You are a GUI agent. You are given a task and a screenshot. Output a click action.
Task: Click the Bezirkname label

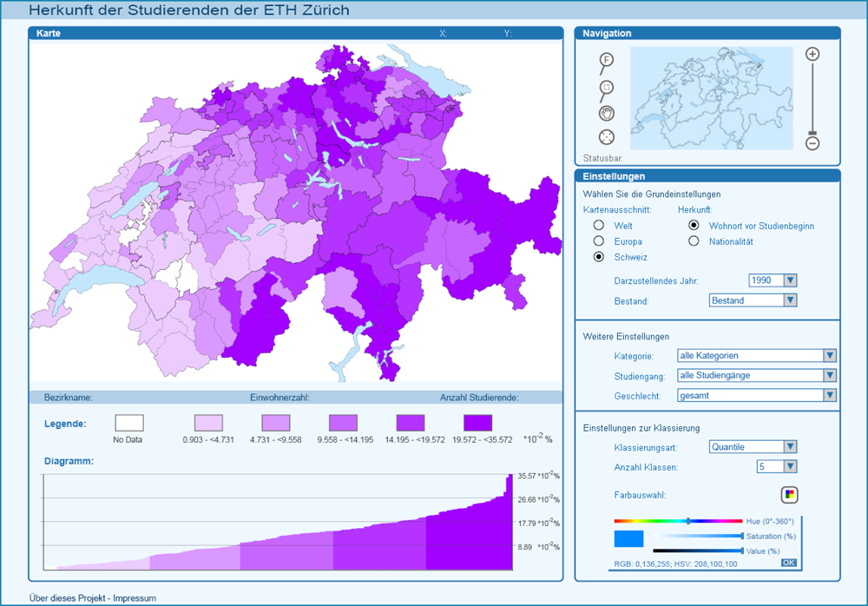point(68,397)
